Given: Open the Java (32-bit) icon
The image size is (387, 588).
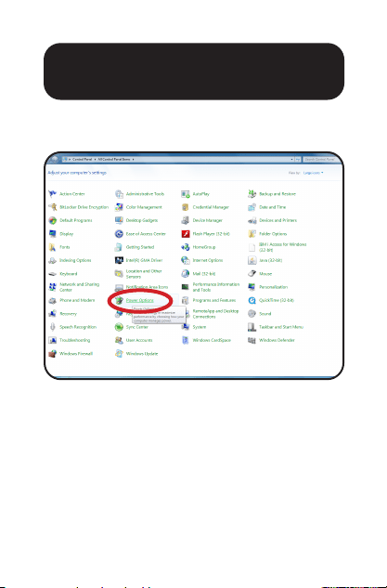Looking at the screenshot, I should [252, 260].
